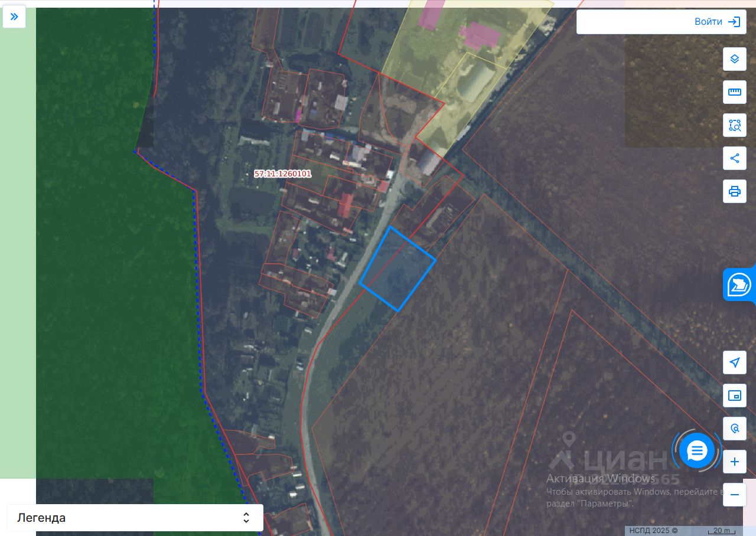Zoom out of the map

pyautogui.click(x=735, y=495)
